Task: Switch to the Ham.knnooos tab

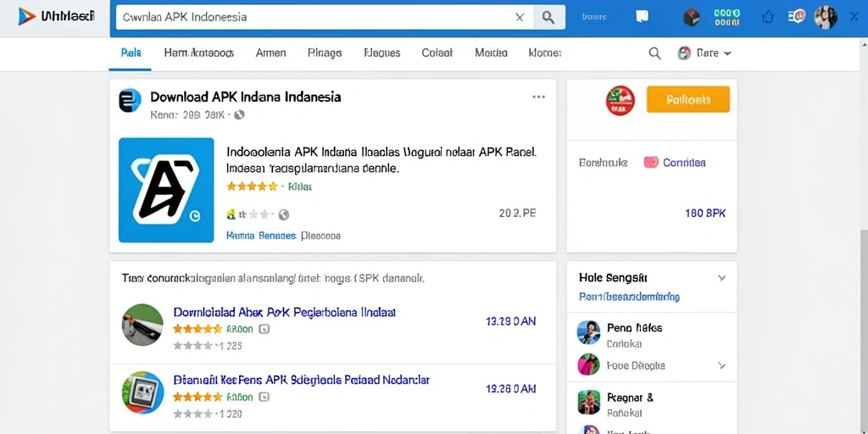Action: [x=198, y=53]
